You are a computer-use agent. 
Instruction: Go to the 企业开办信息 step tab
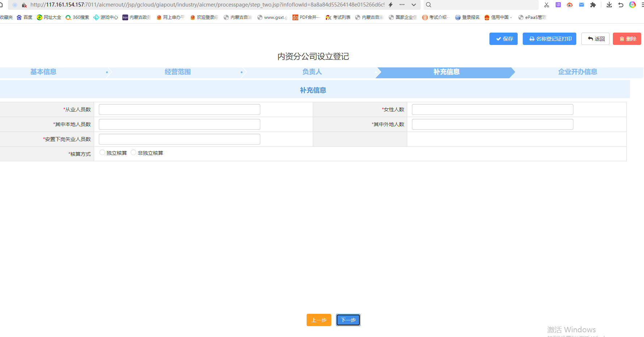click(577, 72)
